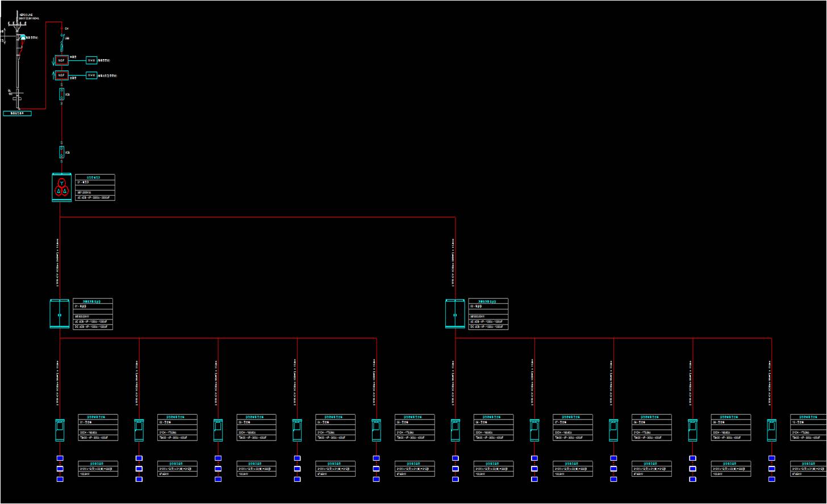
Task: Select top blue module under inverter 10
Action: [771, 458]
